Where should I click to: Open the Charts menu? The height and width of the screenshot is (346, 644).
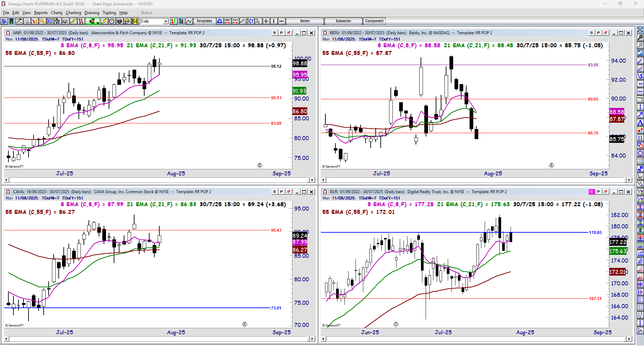57,13
